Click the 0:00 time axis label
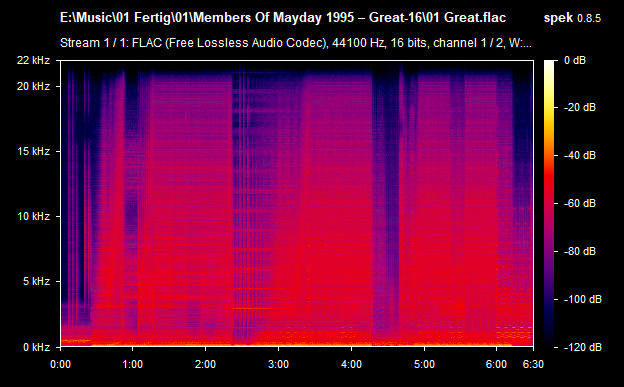624x387 pixels. [60, 364]
